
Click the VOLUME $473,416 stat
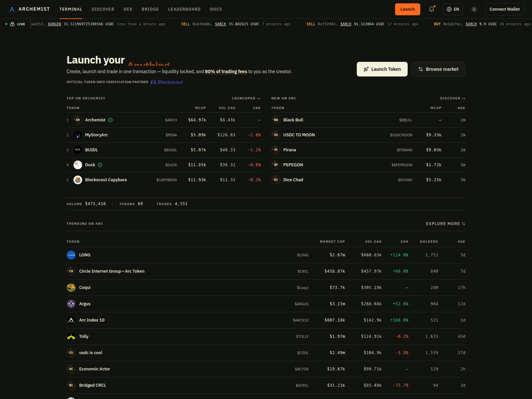point(86,204)
